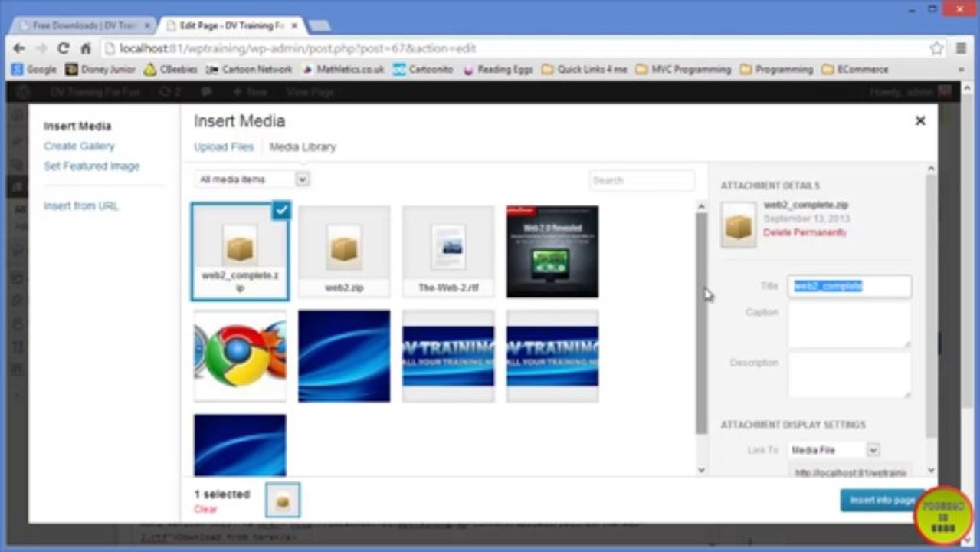Close the Free Downloads browser tab
The image size is (980, 552).
point(147,25)
